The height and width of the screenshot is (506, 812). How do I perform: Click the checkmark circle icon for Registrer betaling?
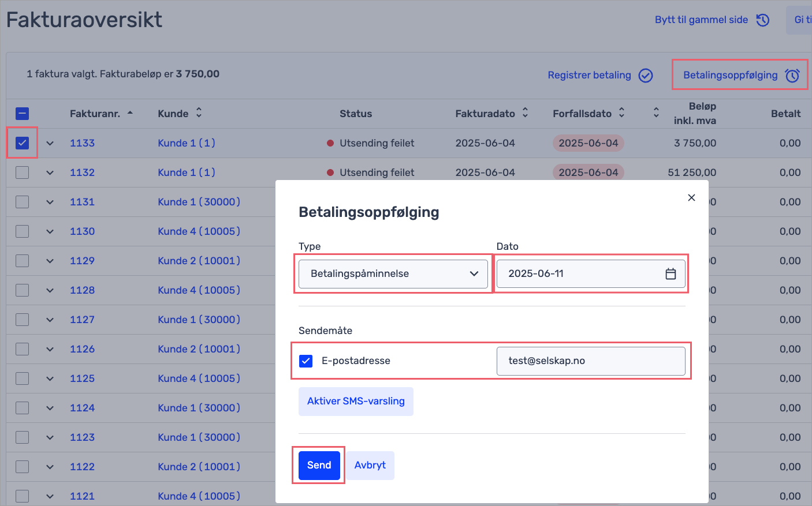(x=646, y=76)
